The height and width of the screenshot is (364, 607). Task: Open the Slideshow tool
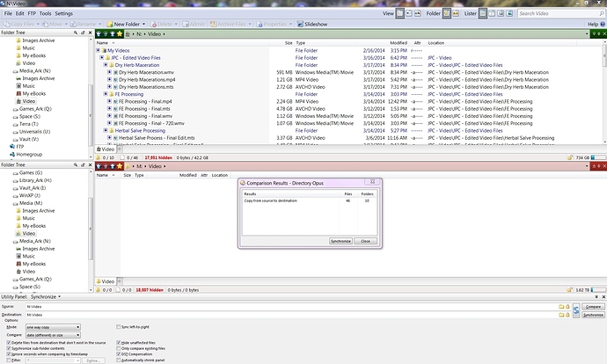pos(312,24)
